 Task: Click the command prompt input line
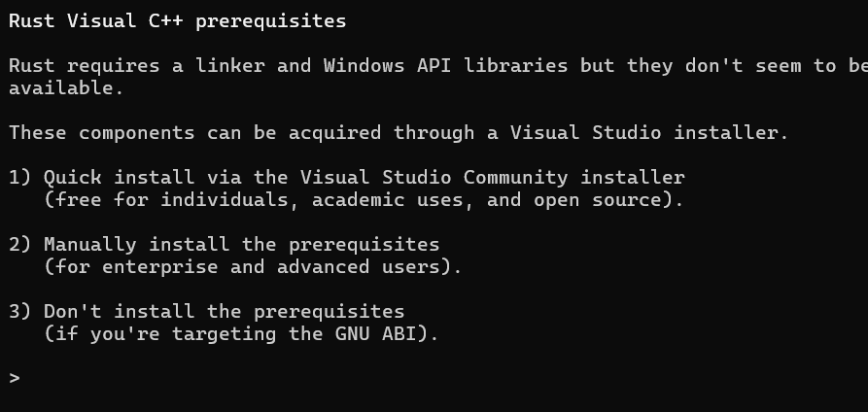pyautogui.click(x=434, y=379)
